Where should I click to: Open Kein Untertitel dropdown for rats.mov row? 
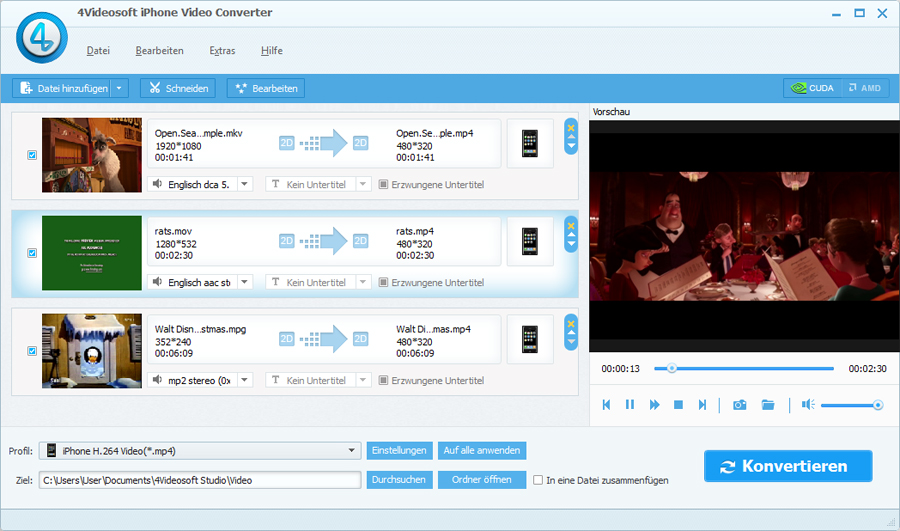pyautogui.click(x=363, y=282)
